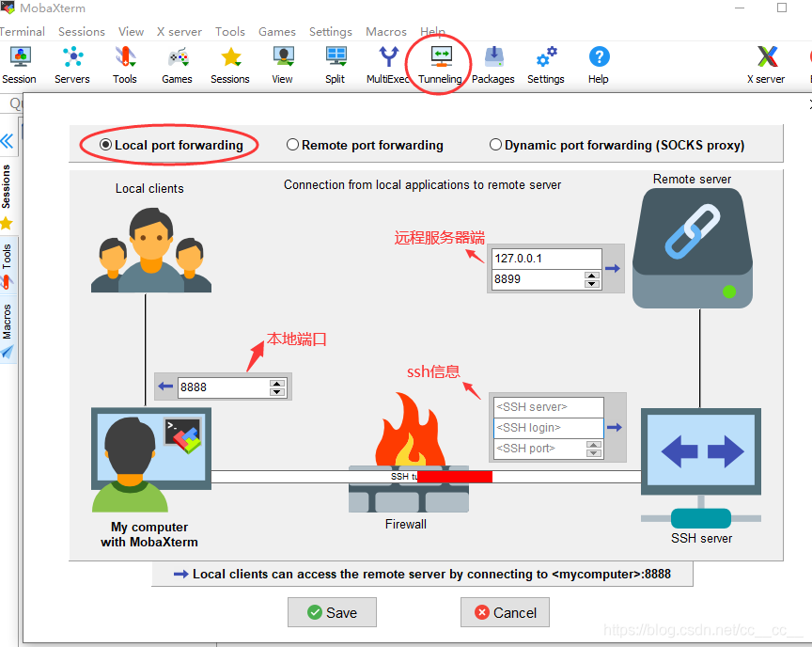
Task: Click the SSH server monitor icon
Action: 701,467
